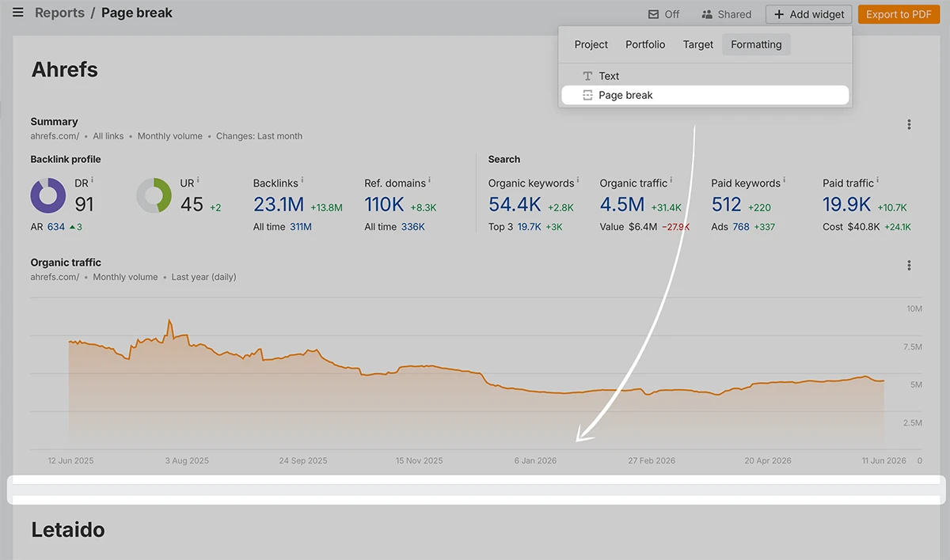Screen dimensions: 950x560
Task: Open the 23.1M backlinks value link
Action: point(279,204)
